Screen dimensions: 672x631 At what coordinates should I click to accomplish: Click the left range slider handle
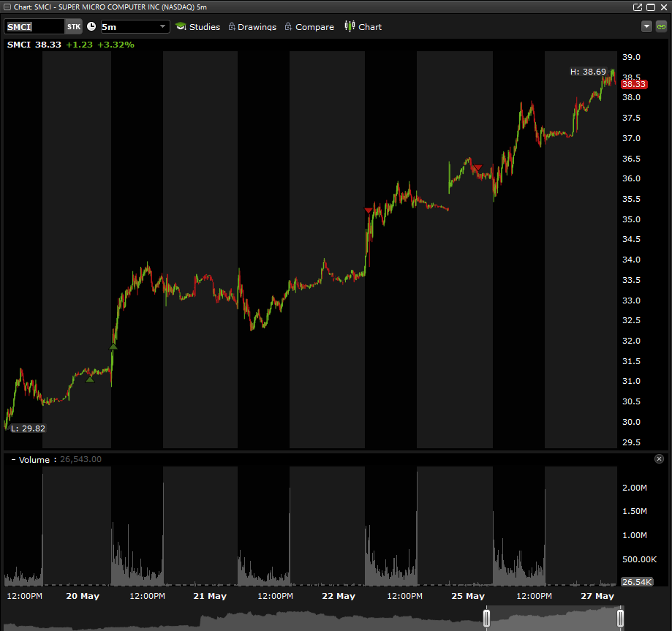pyautogui.click(x=486, y=618)
